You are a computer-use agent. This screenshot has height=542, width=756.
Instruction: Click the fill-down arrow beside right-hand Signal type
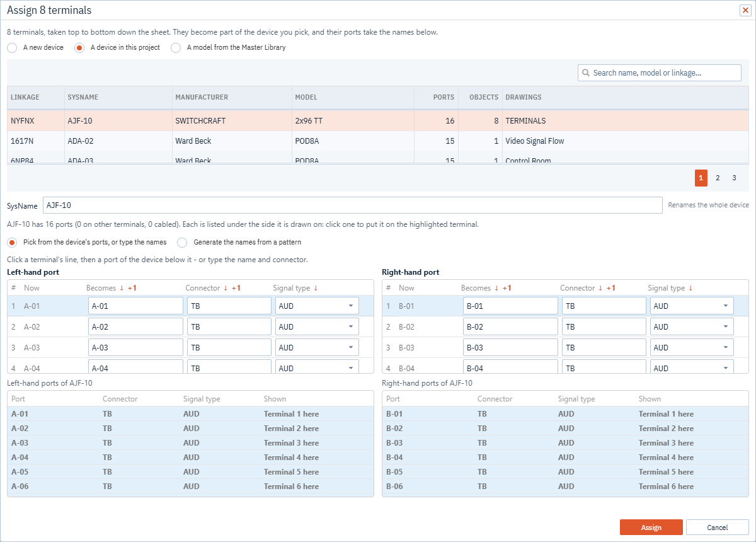(690, 288)
